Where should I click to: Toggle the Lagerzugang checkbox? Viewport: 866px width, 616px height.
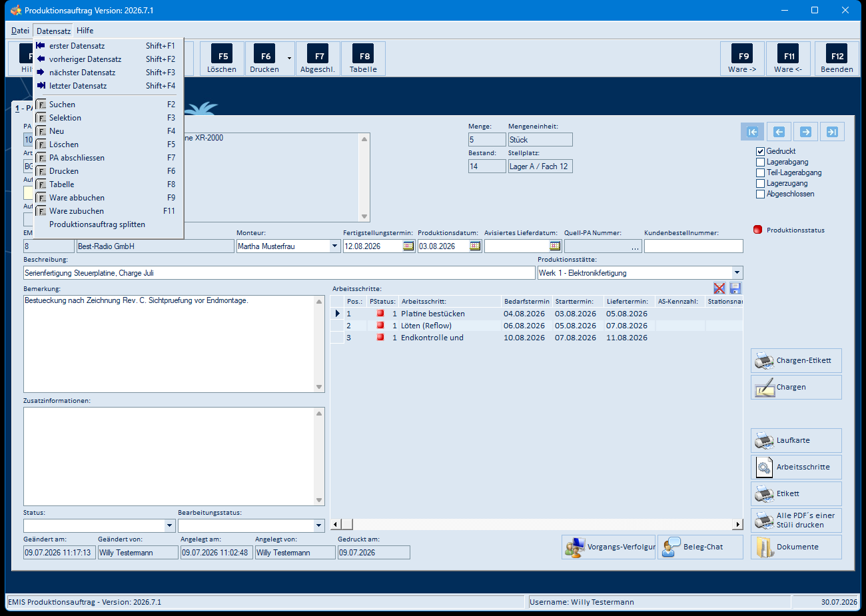(x=760, y=183)
